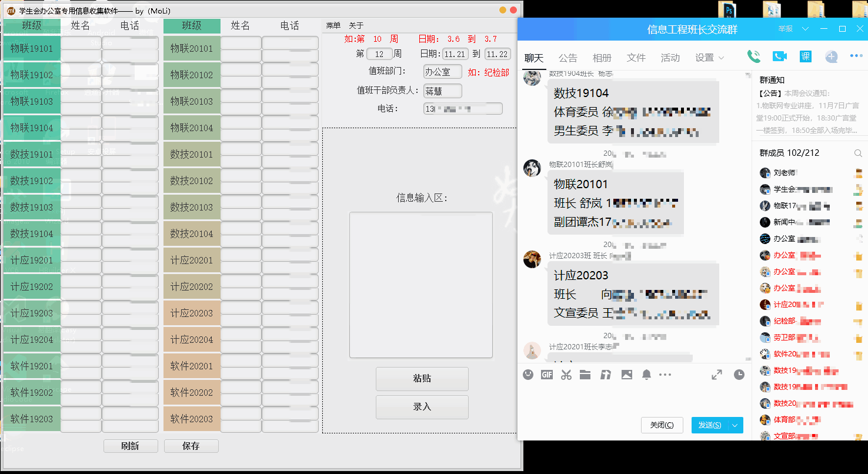Start a video call in the group chat
The image size is (868, 474).
pos(779,56)
